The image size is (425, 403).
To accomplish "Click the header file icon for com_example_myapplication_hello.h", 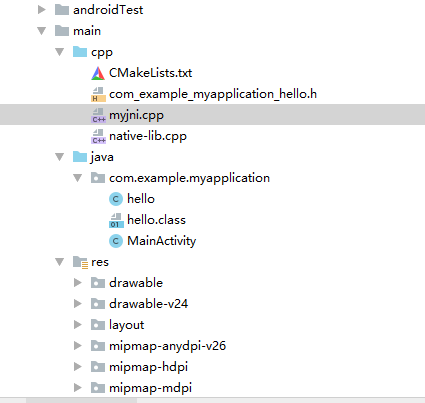I will 98,94.
